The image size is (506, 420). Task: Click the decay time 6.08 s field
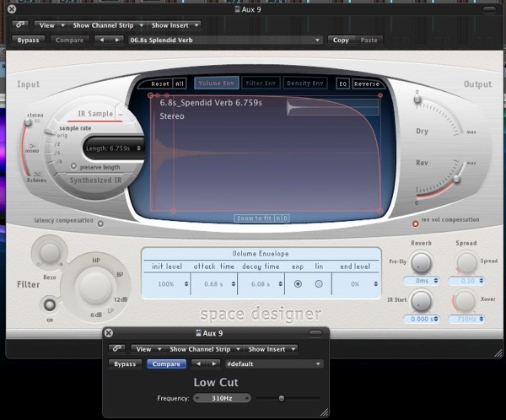pos(261,284)
